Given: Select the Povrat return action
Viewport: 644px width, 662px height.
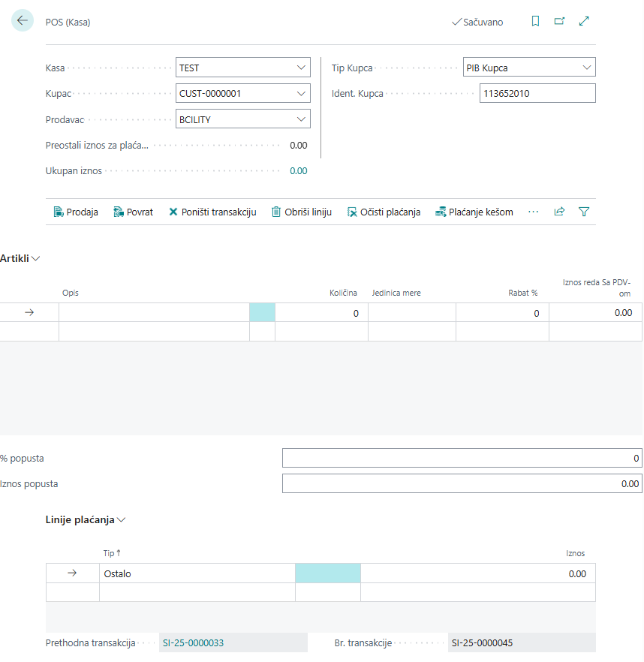Looking at the screenshot, I should coord(133,212).
